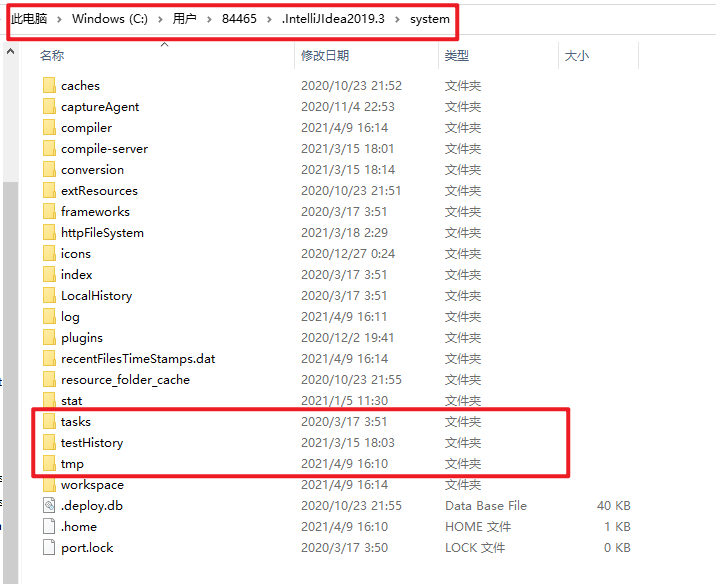Click the LOCK 文件 type cell

click(x=475, y=547)
